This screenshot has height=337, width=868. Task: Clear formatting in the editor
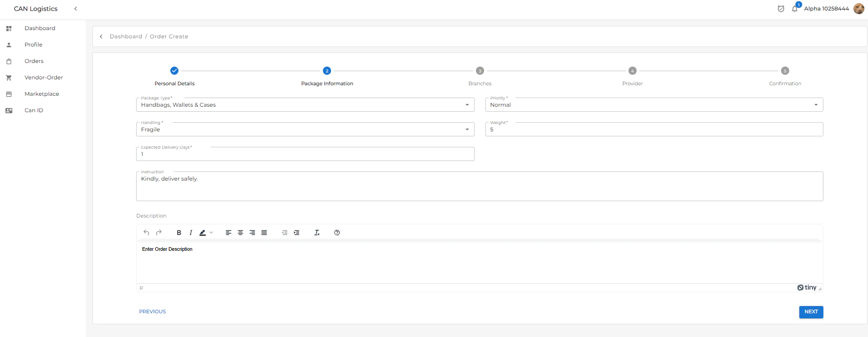click(x=317, y=233)
